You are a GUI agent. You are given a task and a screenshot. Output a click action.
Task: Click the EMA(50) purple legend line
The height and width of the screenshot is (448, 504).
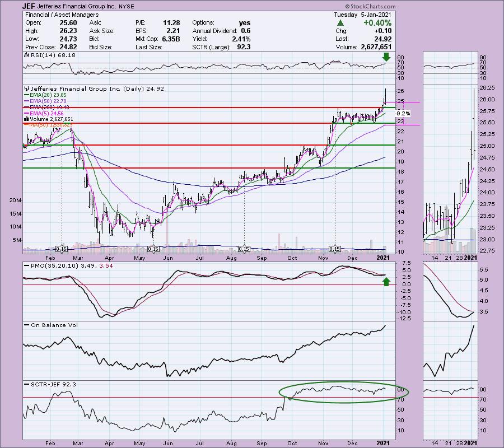tap(27, 101)
